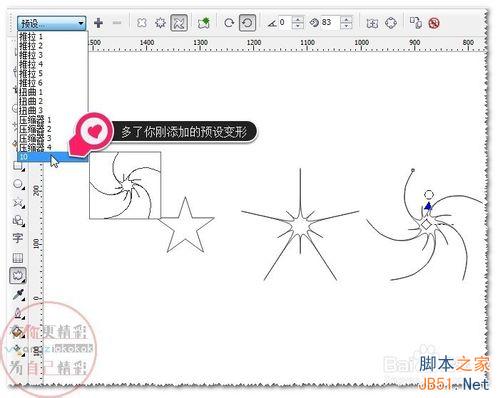The height and width of the screenshot is (398, 500).
Task: Increase the additional degrees value
Action: click(x=346, y=19)
